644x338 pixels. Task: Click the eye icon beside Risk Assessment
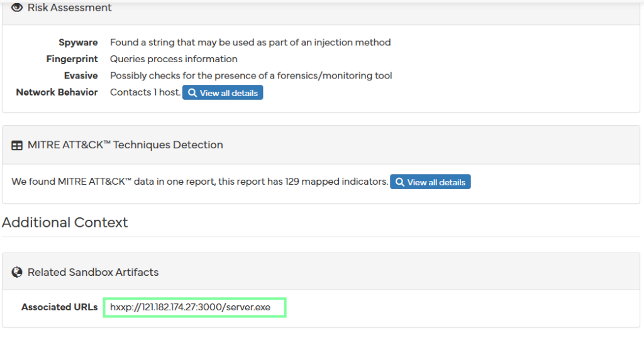tap(17, 8)
